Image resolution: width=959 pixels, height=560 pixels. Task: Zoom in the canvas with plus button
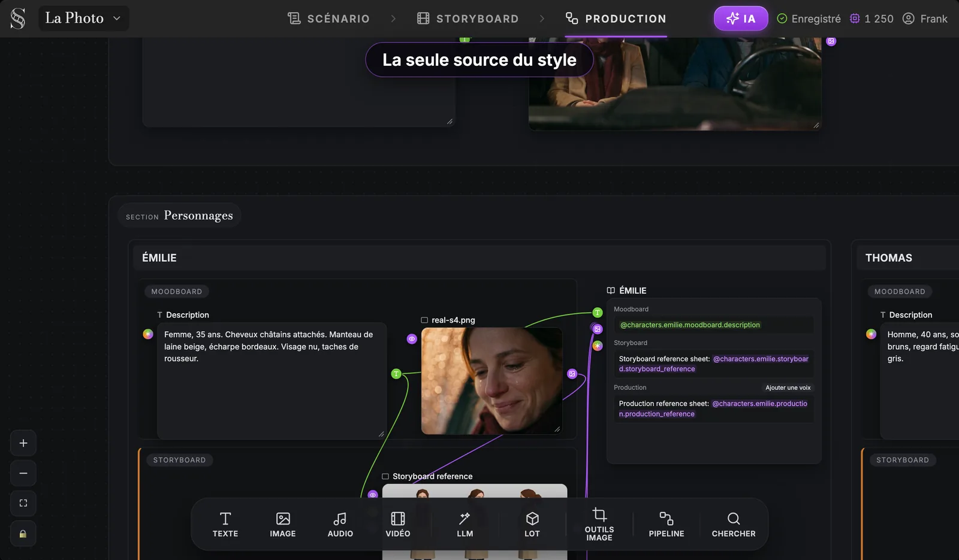coord(23,443)
